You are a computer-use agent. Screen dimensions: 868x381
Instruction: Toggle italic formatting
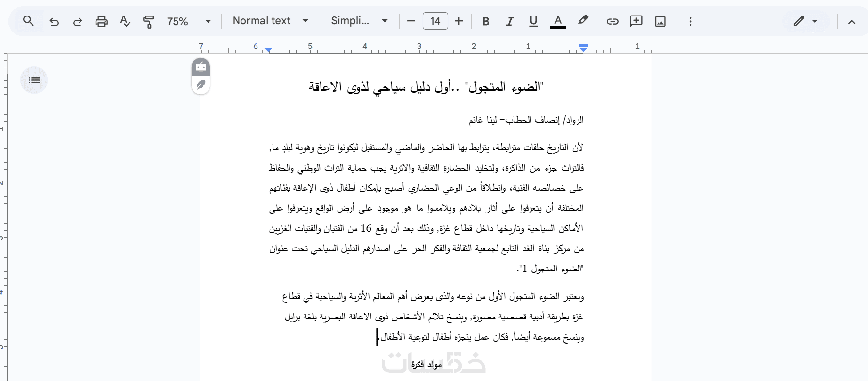[x=510, y=21]
